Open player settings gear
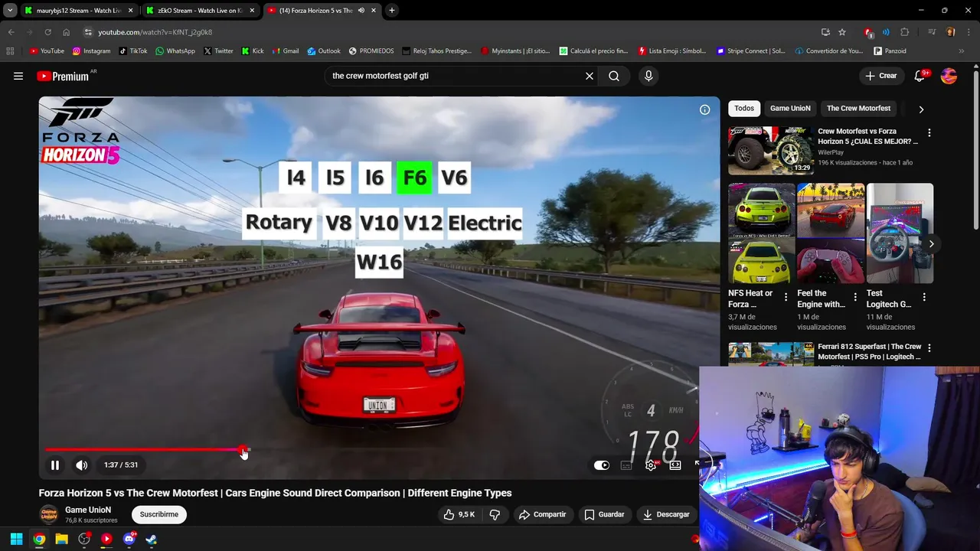This screenshot has width=980, height=551. pyautogui.click(x=651, y=465)
